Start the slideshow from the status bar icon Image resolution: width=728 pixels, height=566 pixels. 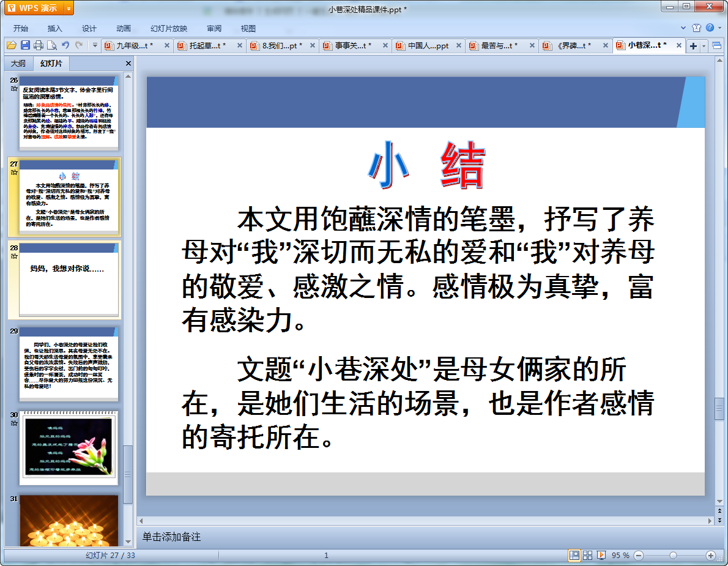point(601,555)
